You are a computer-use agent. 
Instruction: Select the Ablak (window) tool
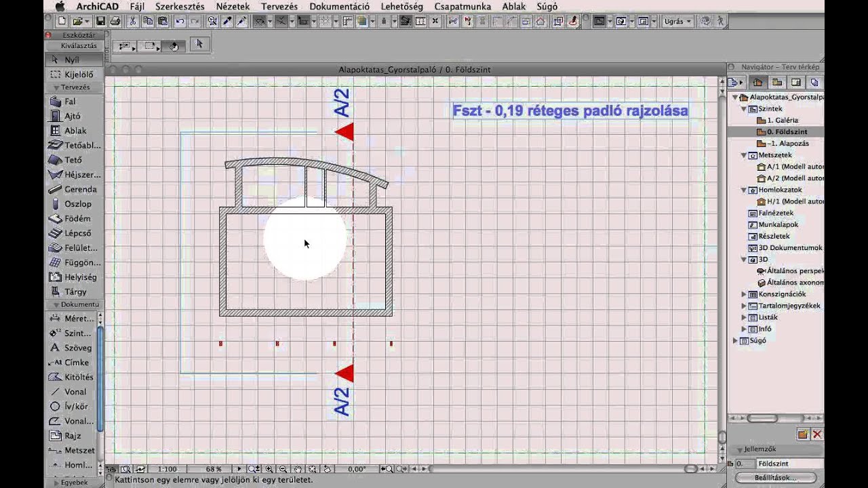73,131
